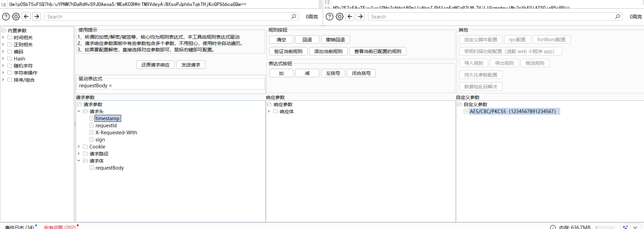Click 数据包乱码解决 button
This screenshot has width=644, height=229.
pyautogui.click(x=481, y=87)
